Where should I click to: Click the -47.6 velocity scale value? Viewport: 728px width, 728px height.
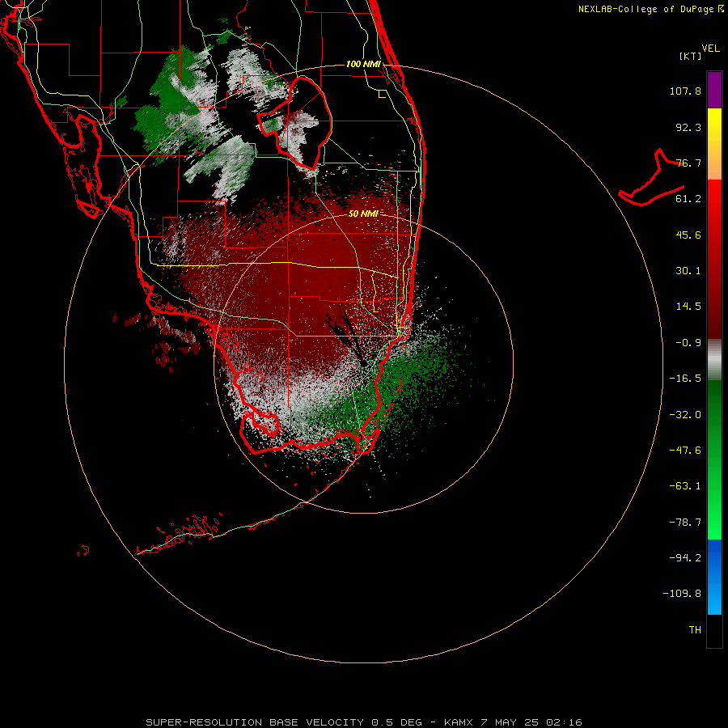685,451
